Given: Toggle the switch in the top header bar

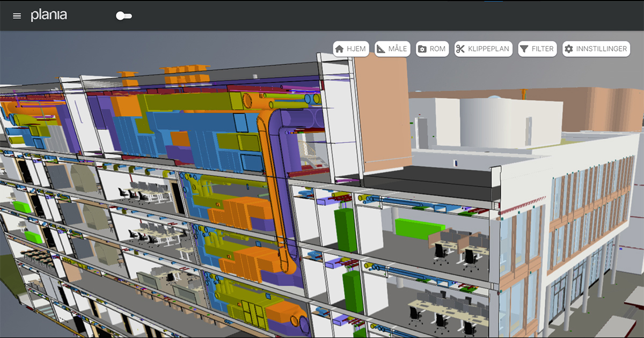Looking at the screenshot, I should click(123, 16).
